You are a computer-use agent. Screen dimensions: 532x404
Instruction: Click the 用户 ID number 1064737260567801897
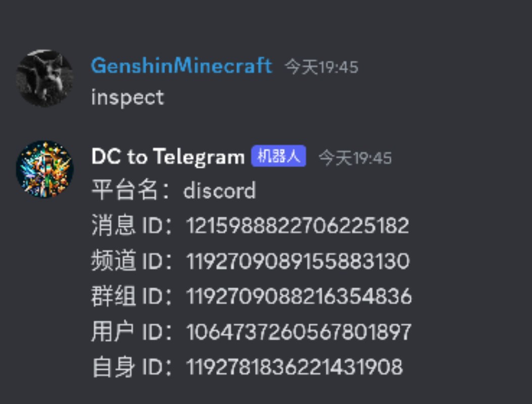click(x=299, y=332)
